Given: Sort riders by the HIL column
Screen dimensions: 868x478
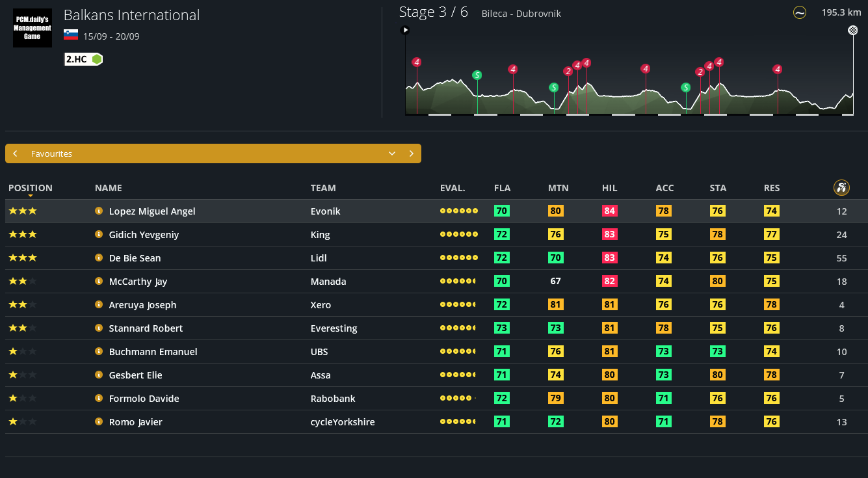Looking at the screenshot, I should (x=609, y=188).
